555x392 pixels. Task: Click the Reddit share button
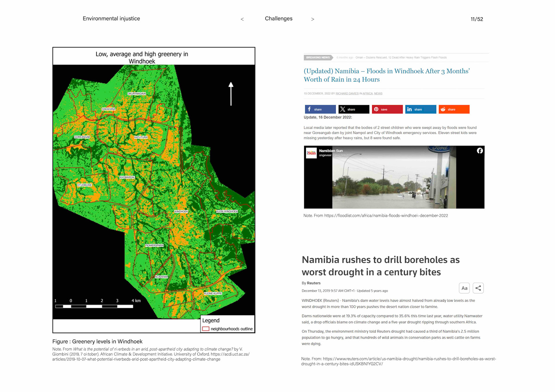(x=454, y=109)
